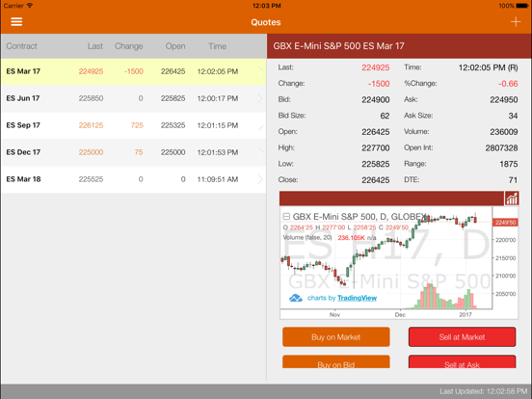Click DTE value 71

coord(513,180)
